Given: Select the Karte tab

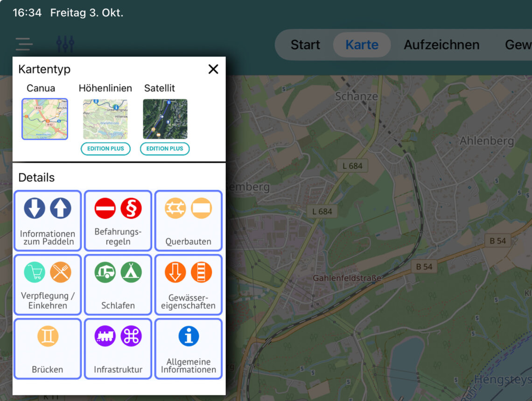Looking at the screenshot, I should tap(362, 45).
